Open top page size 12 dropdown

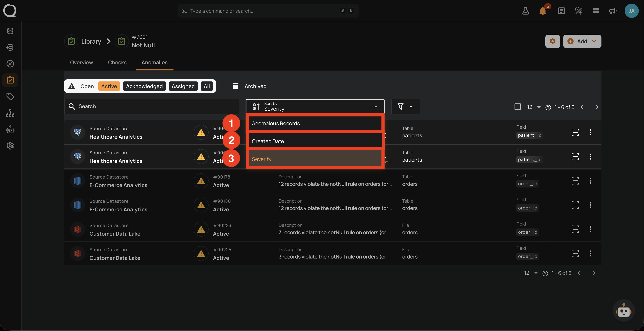(x=534, y=107)
